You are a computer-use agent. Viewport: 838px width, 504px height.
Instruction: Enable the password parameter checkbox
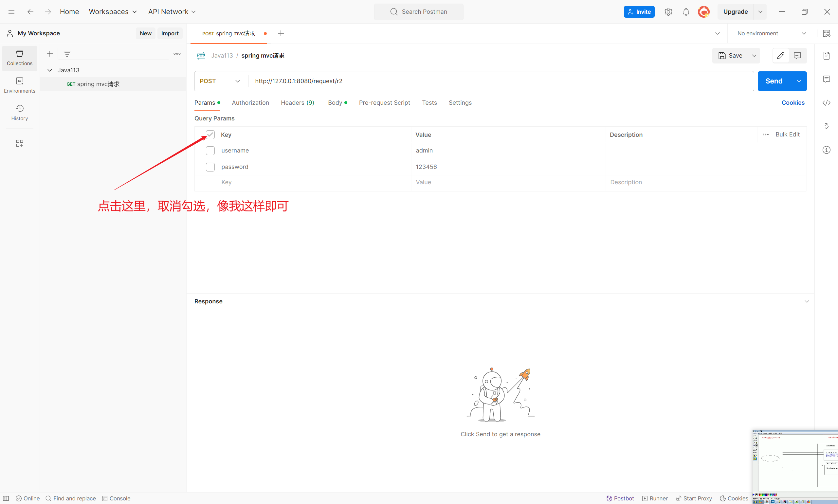(x=210, y=167)
